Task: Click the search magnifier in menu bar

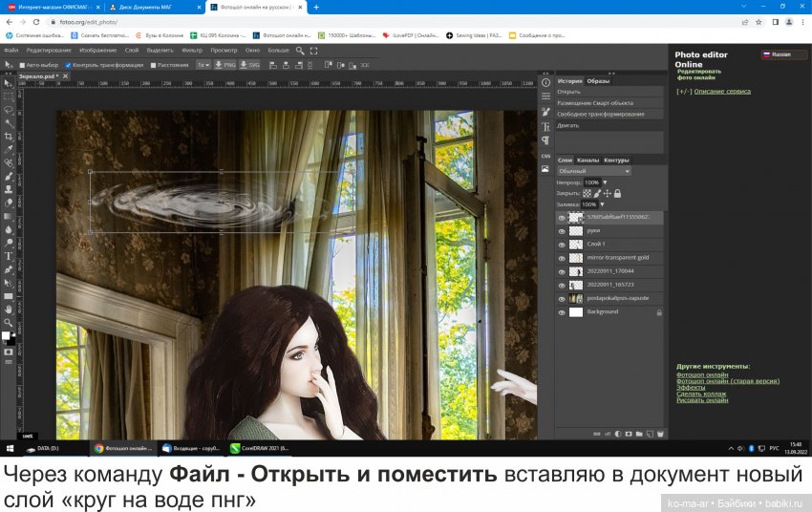Action: point(300,51)
